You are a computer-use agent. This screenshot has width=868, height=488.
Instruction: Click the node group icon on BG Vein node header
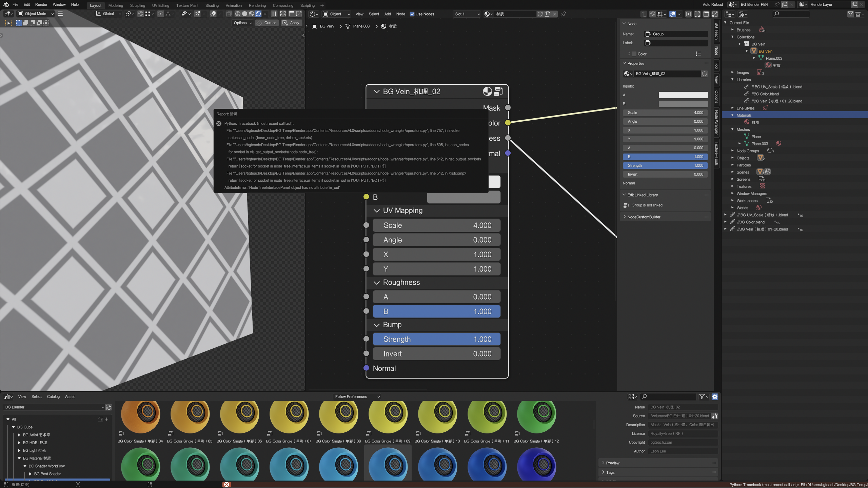(x=498, y=91)
